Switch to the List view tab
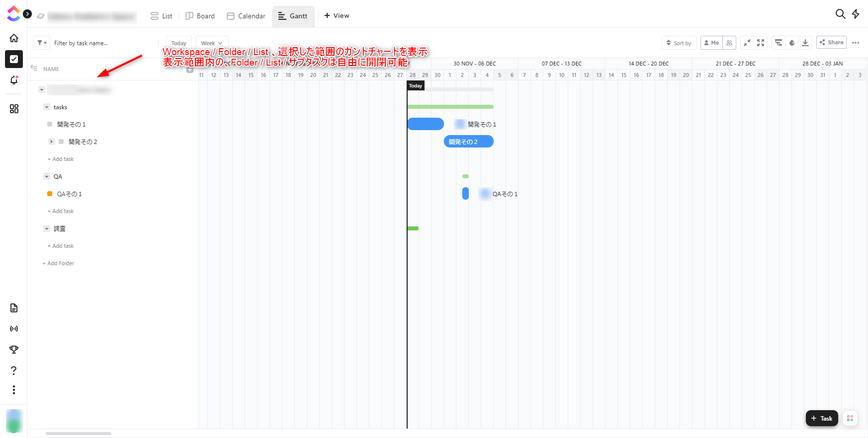 click(162, 16)
